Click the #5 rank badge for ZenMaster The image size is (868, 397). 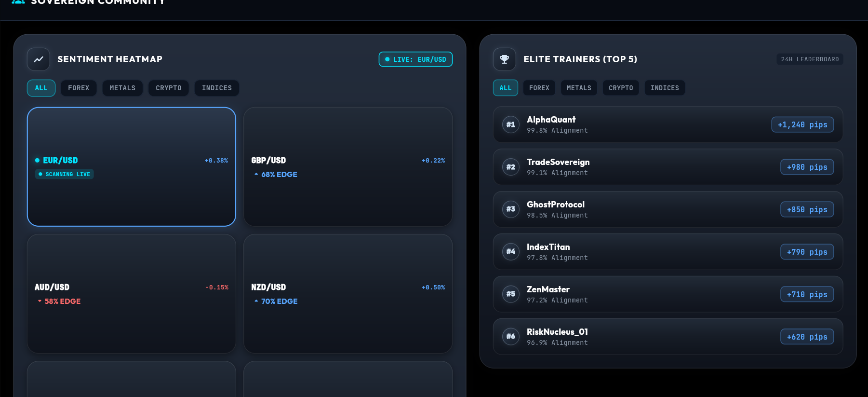point(511,294)
